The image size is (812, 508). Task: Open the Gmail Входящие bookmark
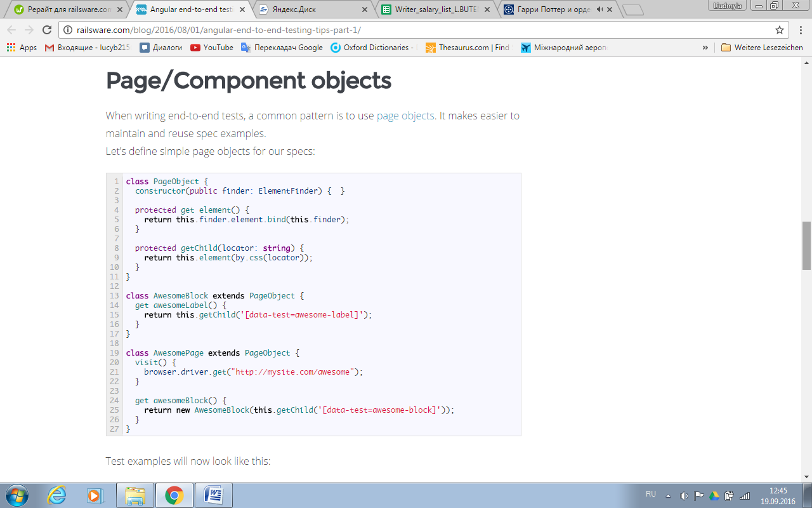(88, 48)
